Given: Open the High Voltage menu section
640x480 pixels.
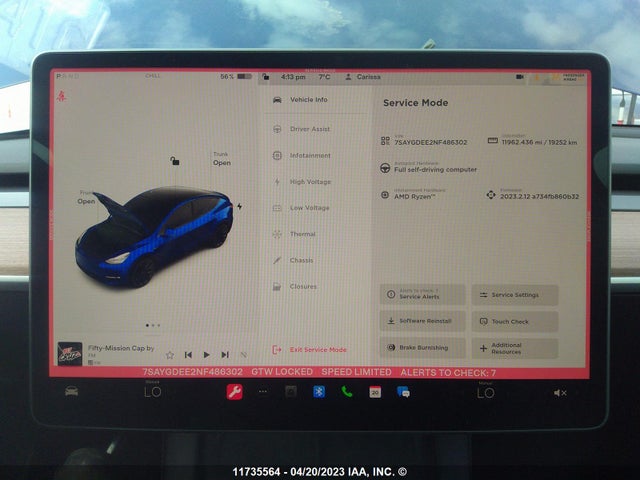Looking at the screenshot, I should 309,182.
